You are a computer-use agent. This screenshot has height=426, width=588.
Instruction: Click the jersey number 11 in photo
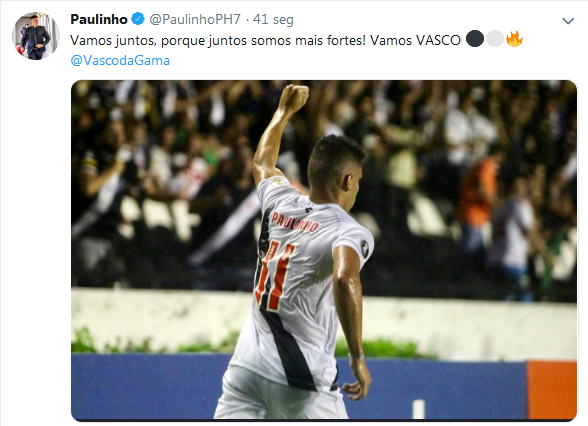pos(273,274)
